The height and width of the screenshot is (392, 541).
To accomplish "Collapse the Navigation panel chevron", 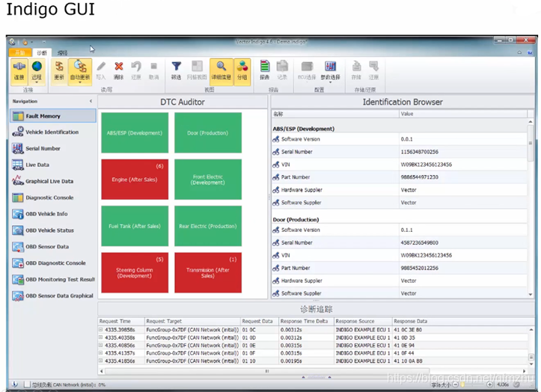I will (x=91, y=101).
